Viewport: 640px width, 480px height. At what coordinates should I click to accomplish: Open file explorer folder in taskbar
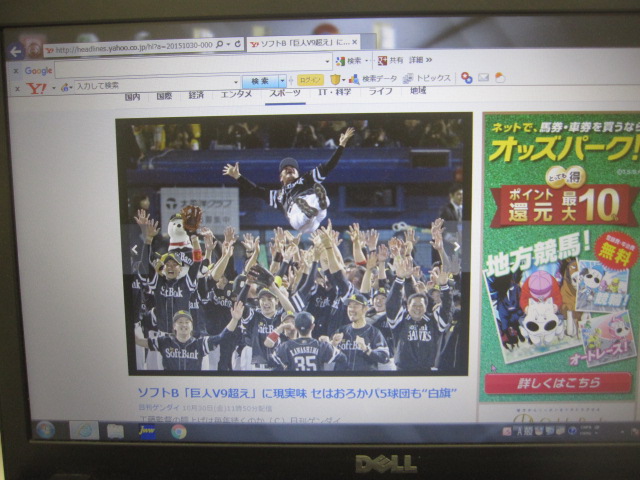[115, 431]
